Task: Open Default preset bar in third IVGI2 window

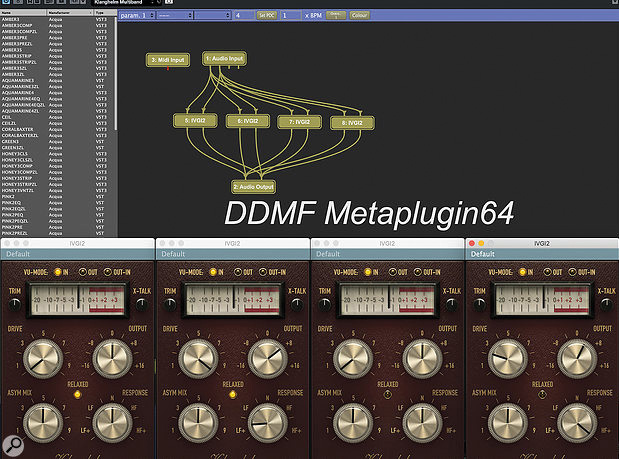Action: tap(387, 254)
